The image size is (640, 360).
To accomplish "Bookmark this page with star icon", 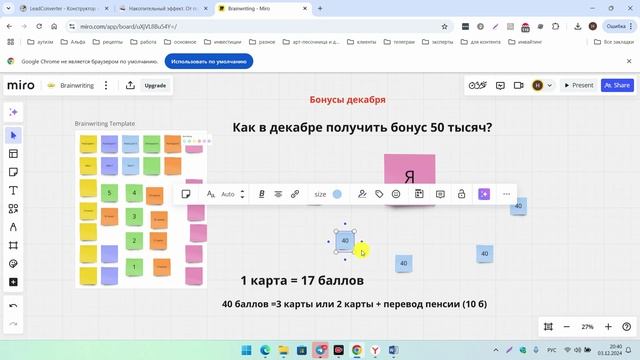I will point(444,27).
